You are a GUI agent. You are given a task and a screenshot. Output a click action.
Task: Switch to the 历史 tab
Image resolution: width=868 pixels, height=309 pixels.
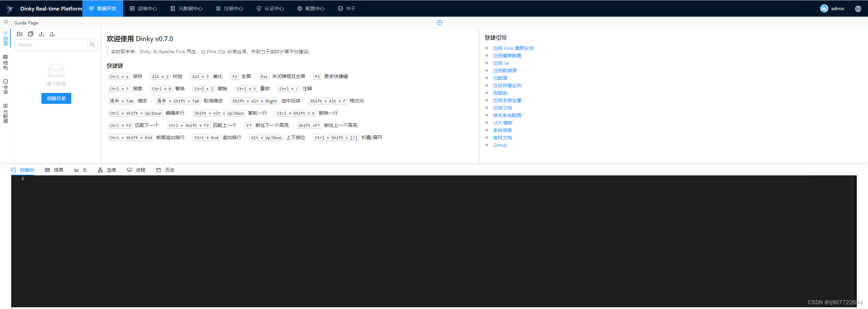(x=165, y=170)
